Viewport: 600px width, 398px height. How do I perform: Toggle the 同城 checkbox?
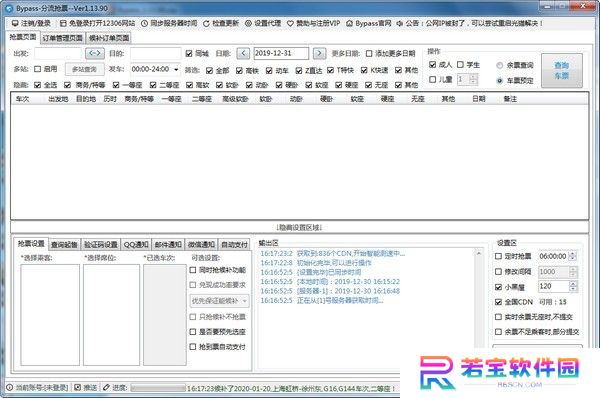[189, 54]
